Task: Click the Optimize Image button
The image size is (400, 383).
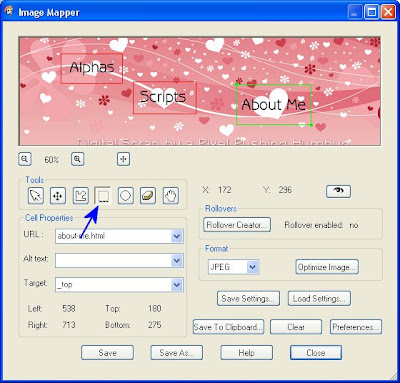Action: [x=327, y=267]
